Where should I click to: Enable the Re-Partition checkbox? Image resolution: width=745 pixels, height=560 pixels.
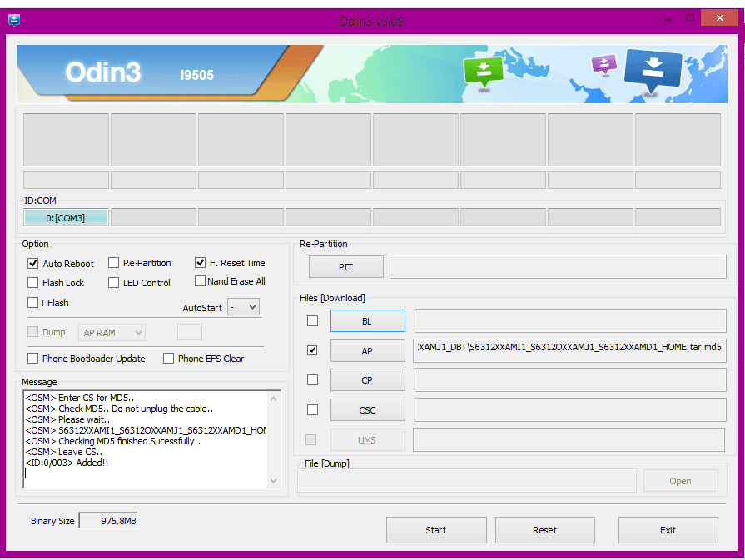click(113, 263)
